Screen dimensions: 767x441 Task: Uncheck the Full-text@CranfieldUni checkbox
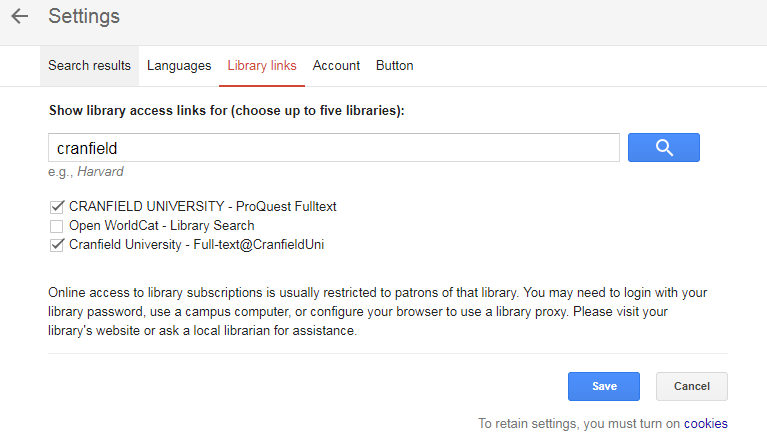(56, 244)
